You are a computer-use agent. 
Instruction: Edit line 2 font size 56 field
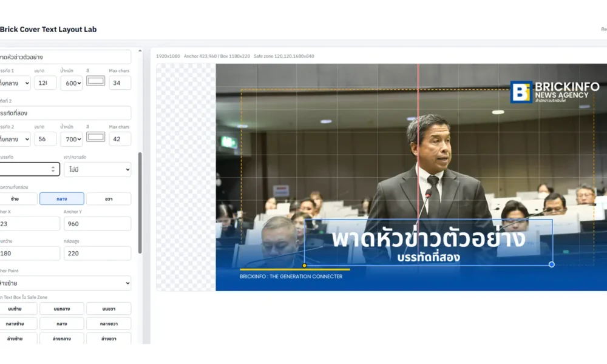tap(46, 139)
